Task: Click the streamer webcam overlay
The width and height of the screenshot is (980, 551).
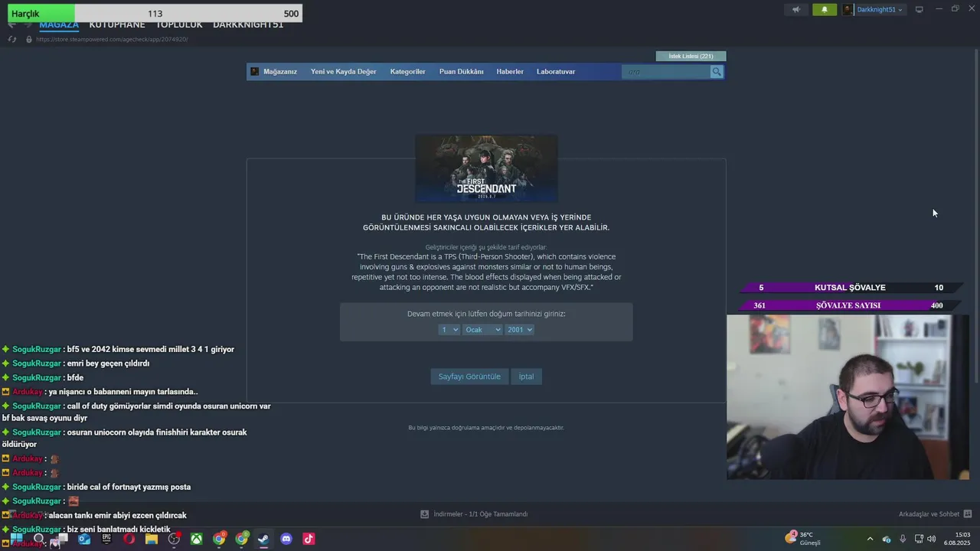Action: pos(848,397)
